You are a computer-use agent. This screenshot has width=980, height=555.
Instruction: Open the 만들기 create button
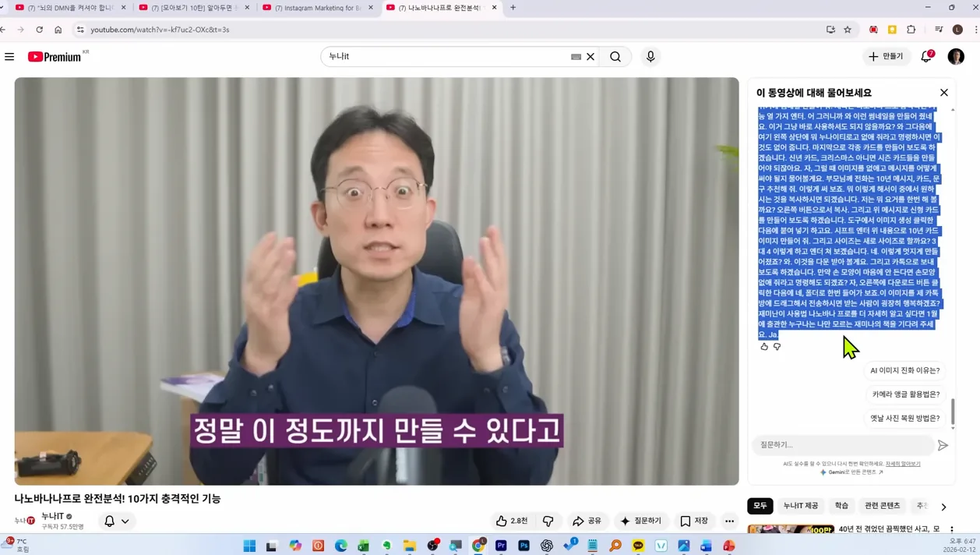[x=887, y=56]
